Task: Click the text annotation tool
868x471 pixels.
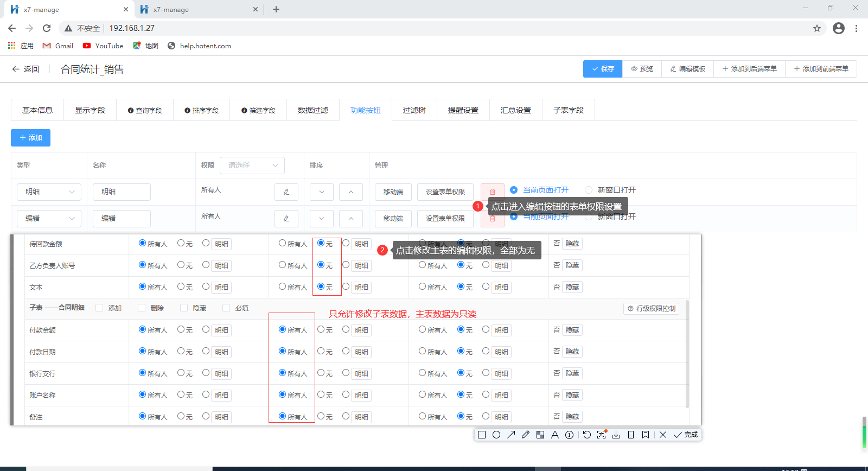Action: (x=554, y=435)
